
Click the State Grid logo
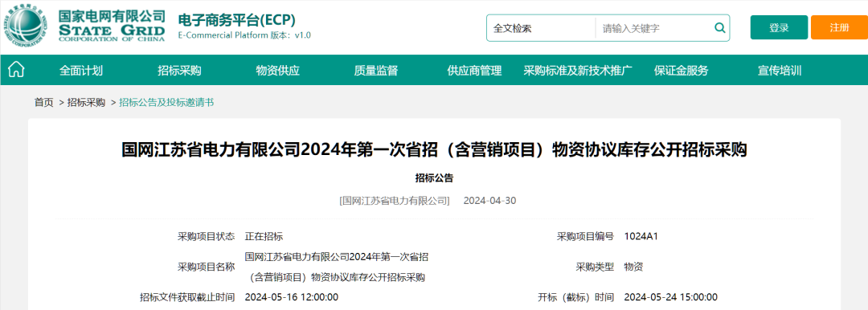click(x=85, y=26)
